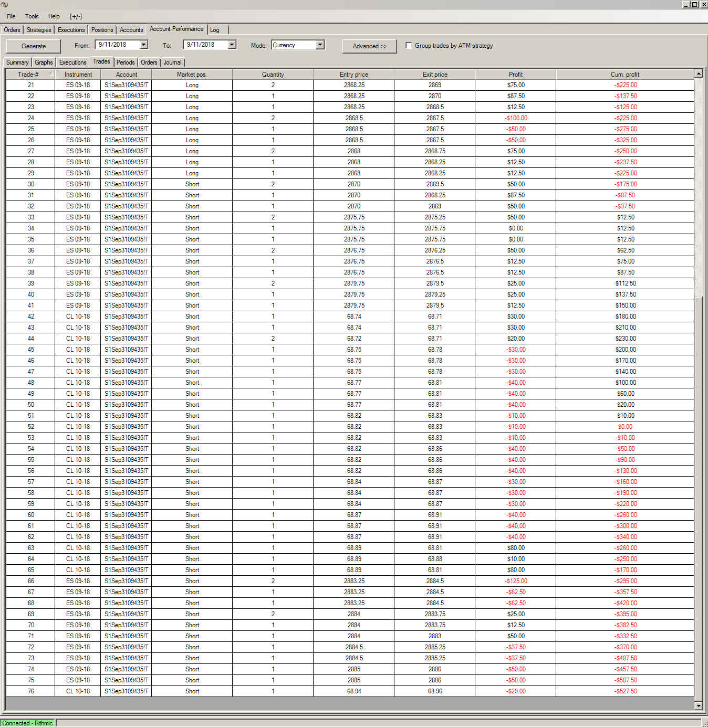Sort by the Quantity column header
The height and width of the screenshot is (728, 708).
[x=273, y=75]
